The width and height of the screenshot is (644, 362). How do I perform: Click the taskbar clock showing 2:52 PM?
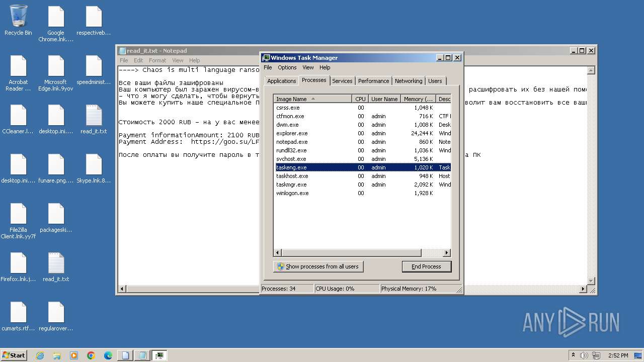[x=618, y=355]
